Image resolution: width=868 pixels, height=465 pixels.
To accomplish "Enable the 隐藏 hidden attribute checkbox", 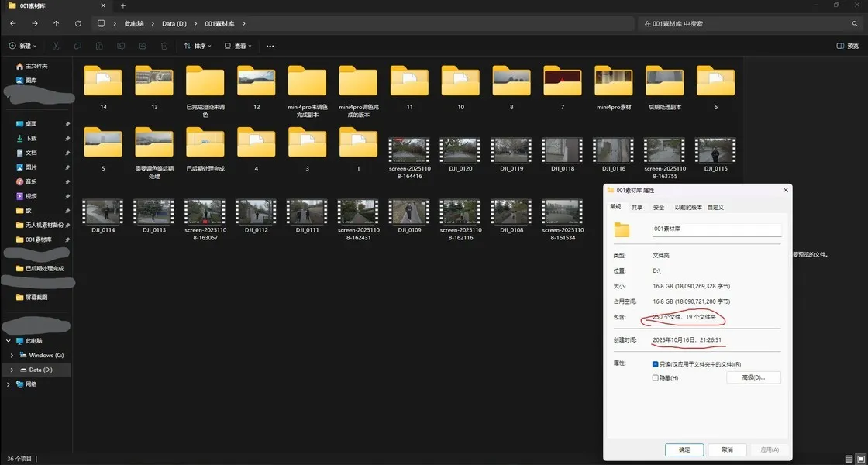I will [x=656, y=377].
